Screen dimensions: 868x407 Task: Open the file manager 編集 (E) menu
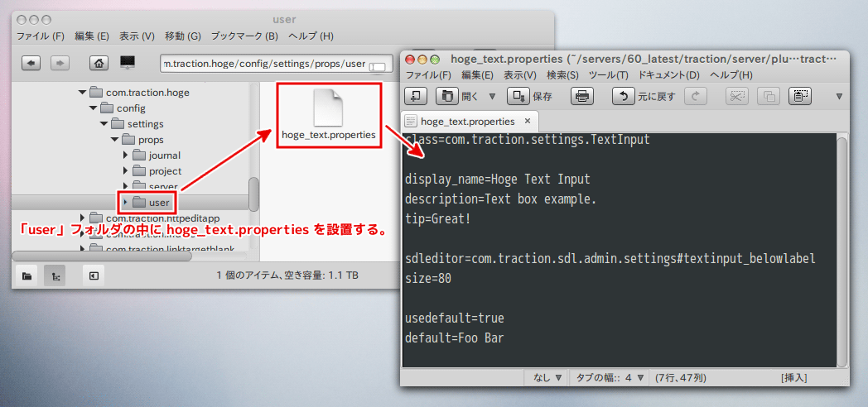tap(92, 36)
